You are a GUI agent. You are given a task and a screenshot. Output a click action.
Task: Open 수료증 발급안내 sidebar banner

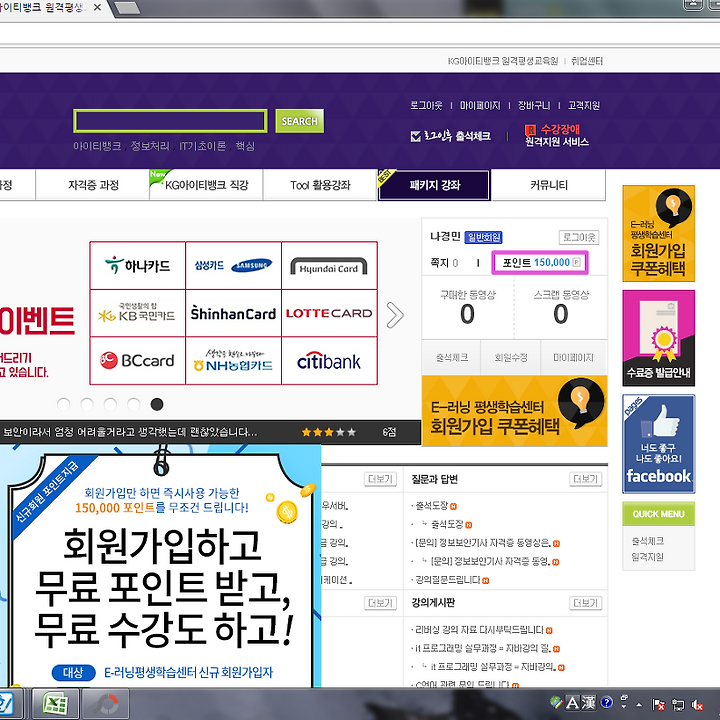(x=658, y=338)
